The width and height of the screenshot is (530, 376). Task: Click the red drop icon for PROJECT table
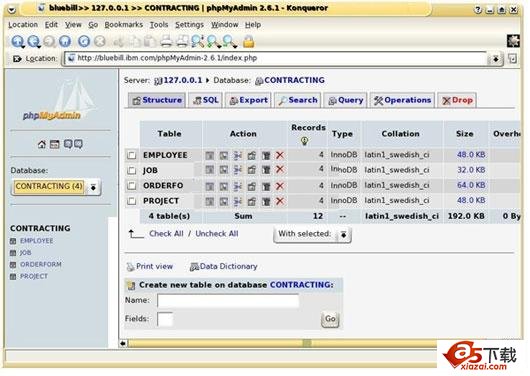(280, 201)
